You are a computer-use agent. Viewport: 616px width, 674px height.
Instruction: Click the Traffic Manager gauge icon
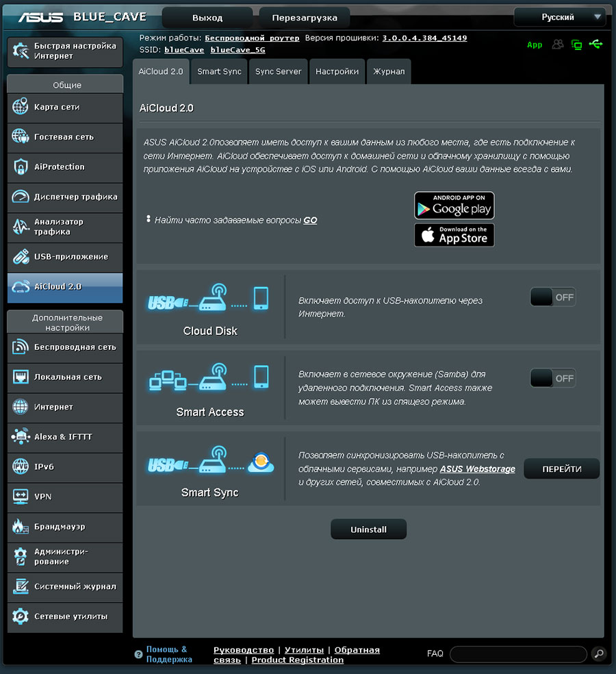pyautogui.click(x=20, y=197)
